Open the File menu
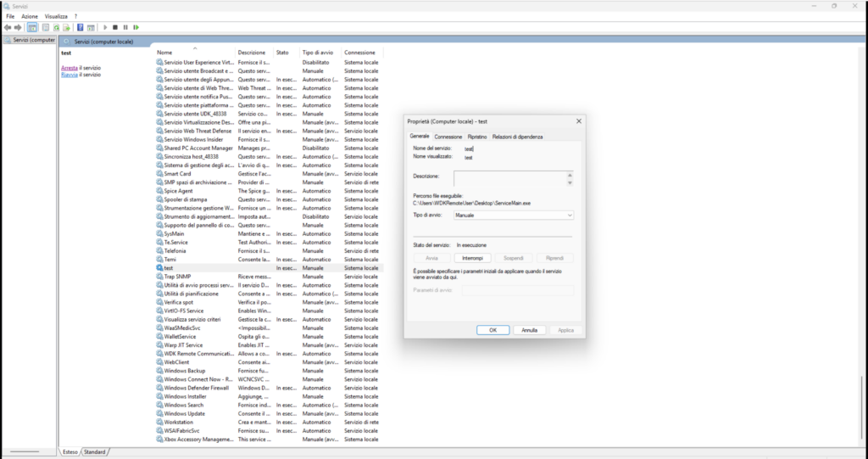This screenshot has width=868, height=459. coord(10,16)
